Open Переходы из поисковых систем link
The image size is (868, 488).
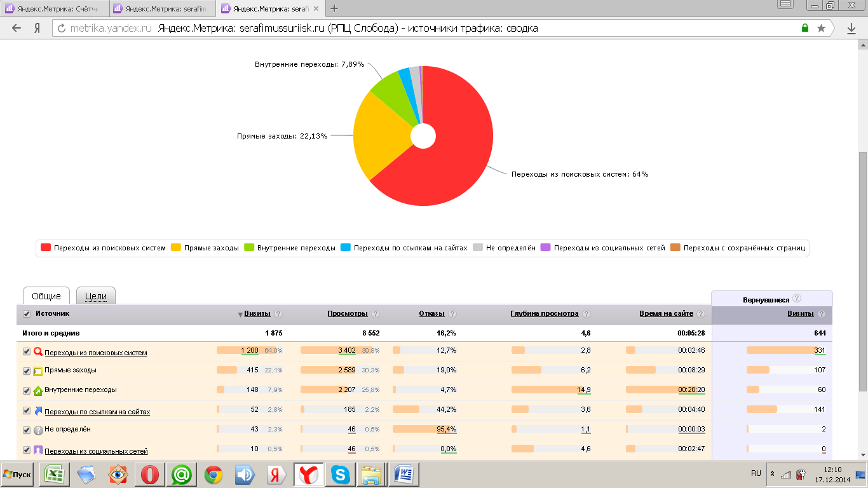click(x=96, y=353)
